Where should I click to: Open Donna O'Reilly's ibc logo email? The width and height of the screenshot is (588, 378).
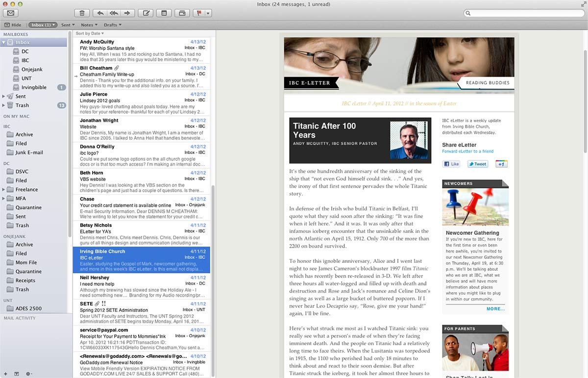tap(142, 155)
